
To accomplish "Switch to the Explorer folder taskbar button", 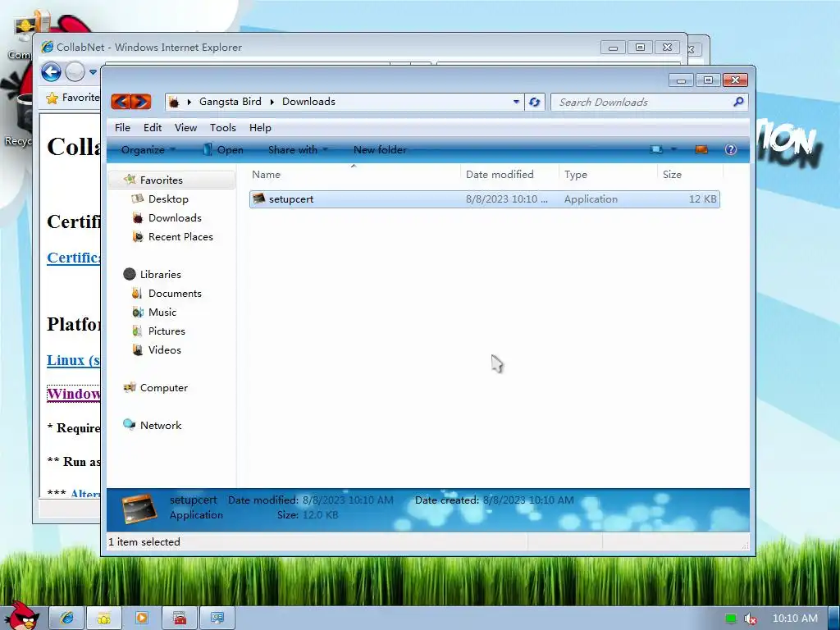I will (104, 618).
